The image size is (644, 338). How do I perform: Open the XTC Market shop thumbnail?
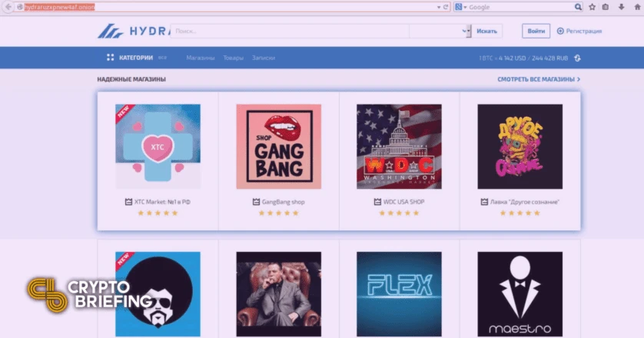coord(158,147)
